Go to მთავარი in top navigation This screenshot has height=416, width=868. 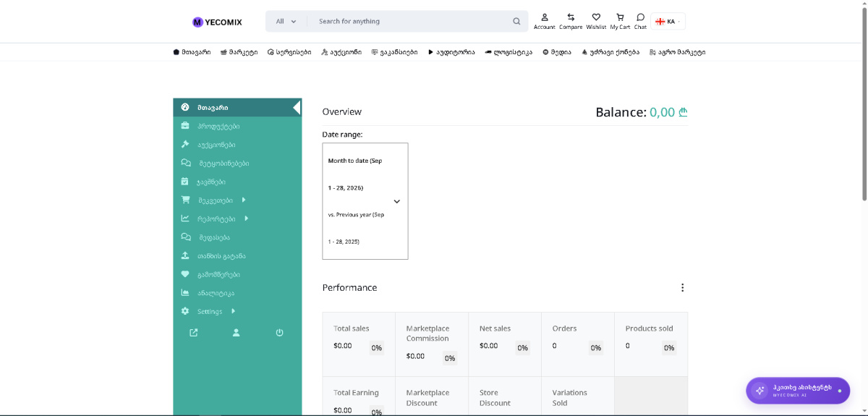(192, 52)
